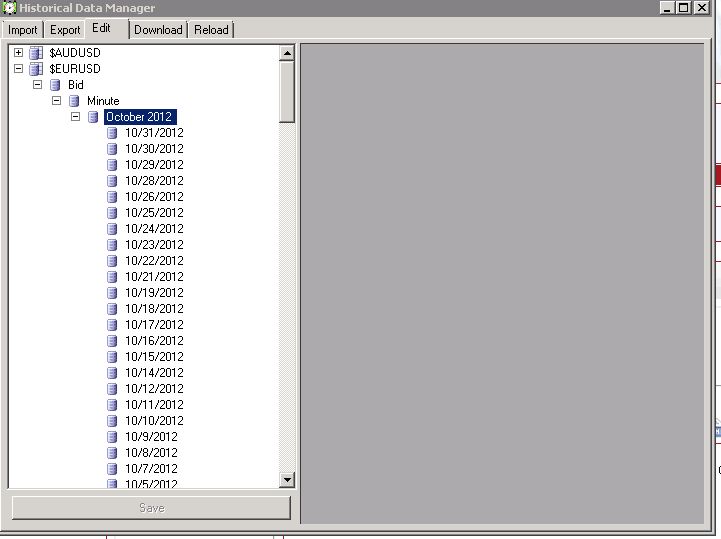Screen dimensions: 721x539
Task: Open the Export tab
Action: coord(65,30)
